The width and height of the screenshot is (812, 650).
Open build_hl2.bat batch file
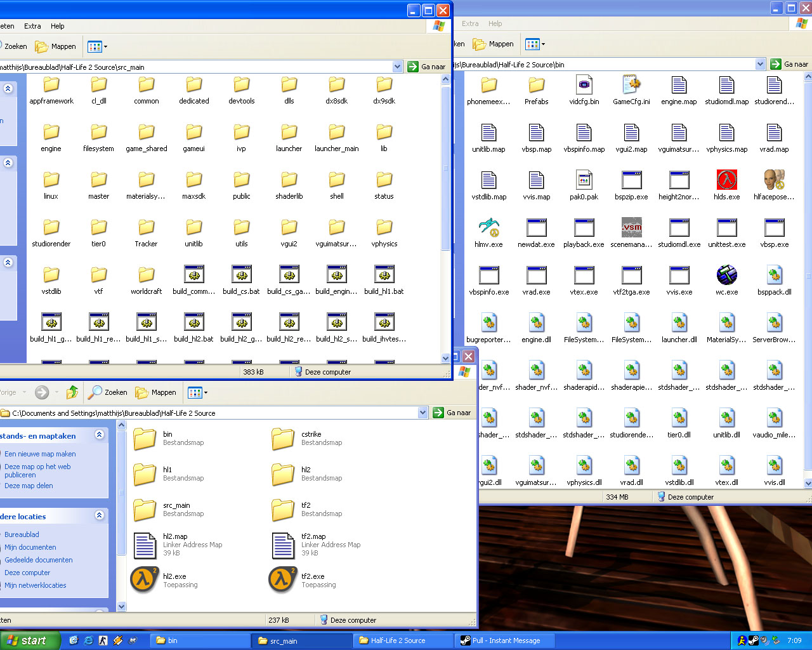pyautogui.click(x=193, y=322)
